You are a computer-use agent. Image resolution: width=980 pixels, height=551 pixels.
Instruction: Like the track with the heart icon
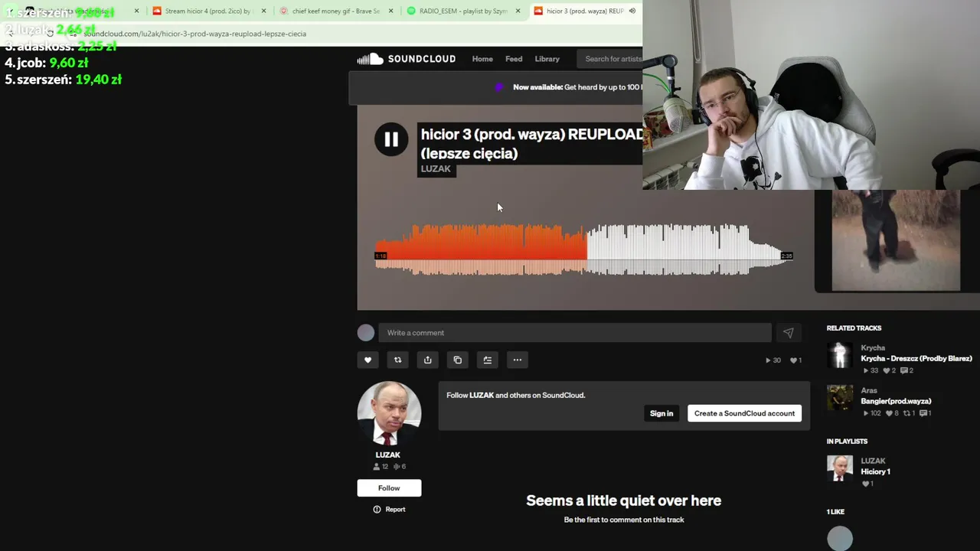pos(367,360)
